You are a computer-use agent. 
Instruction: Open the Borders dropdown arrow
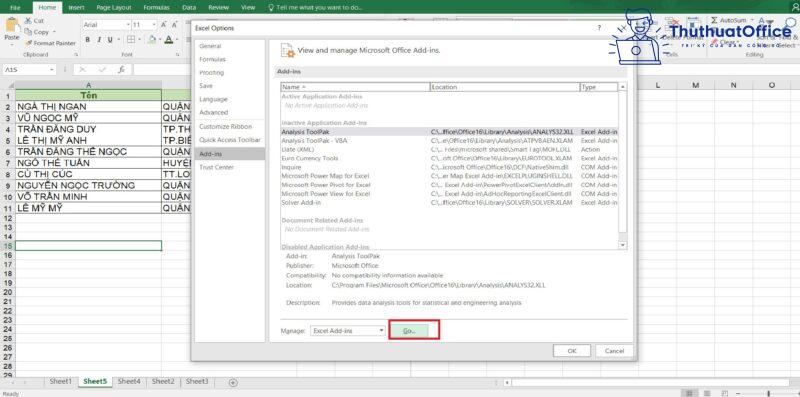click(138, 40)
